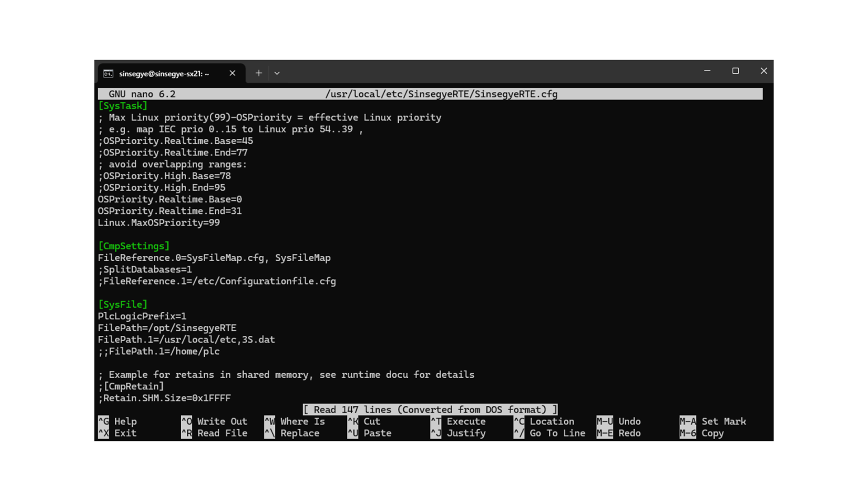
Task: Click the nano title bar file path
Action: (x=441, y=94)
